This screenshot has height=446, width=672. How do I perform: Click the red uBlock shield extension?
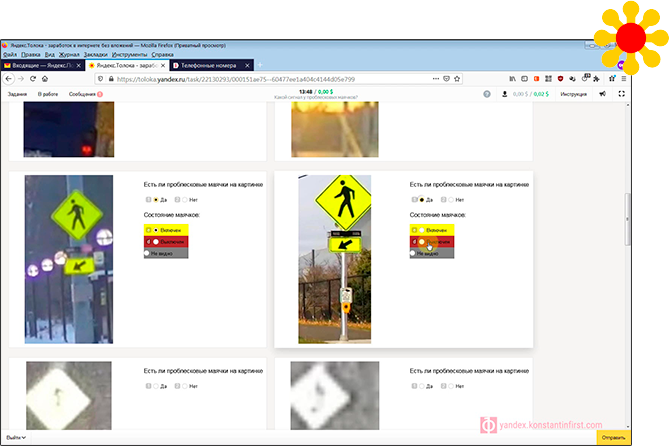[x=560, y=79]
